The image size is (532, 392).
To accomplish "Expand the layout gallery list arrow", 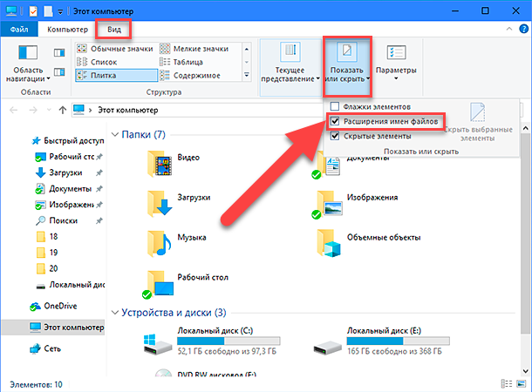I will point(247,75).
